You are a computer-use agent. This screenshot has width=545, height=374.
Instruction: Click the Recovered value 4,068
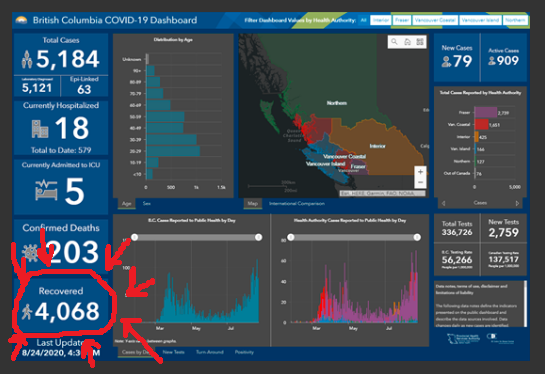(67, 311)
